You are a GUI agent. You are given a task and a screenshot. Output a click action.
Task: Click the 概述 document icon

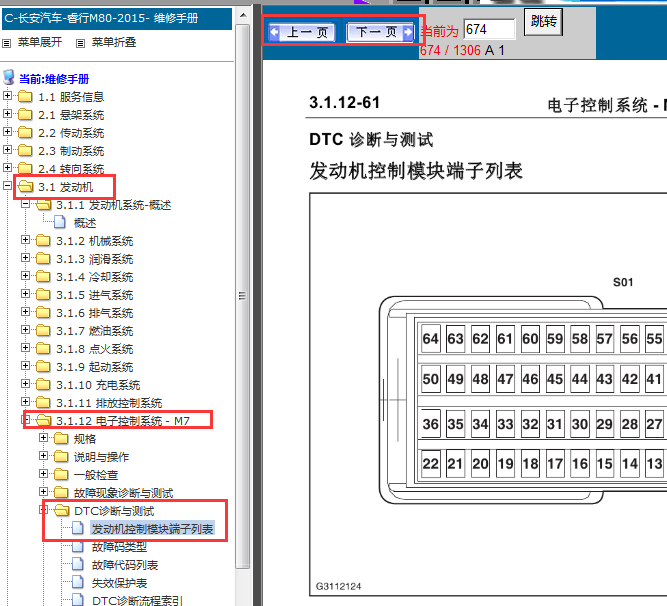(60, 222)
